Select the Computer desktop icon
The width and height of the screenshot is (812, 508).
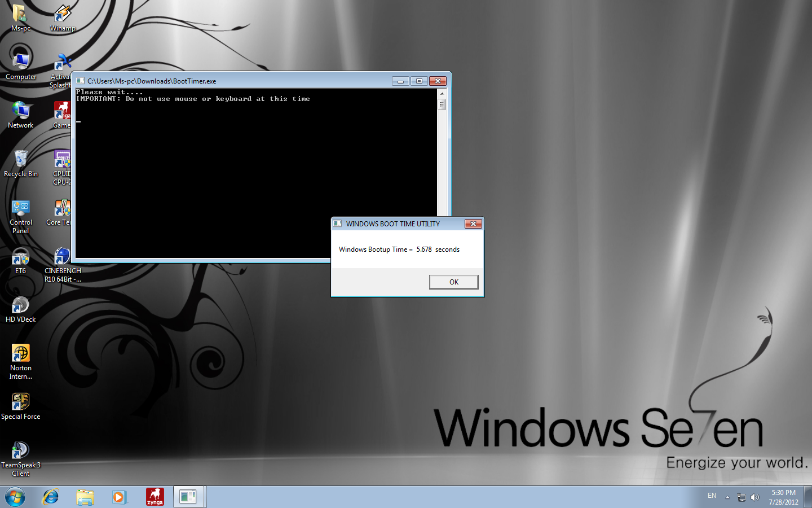click(x=21, y=66)
